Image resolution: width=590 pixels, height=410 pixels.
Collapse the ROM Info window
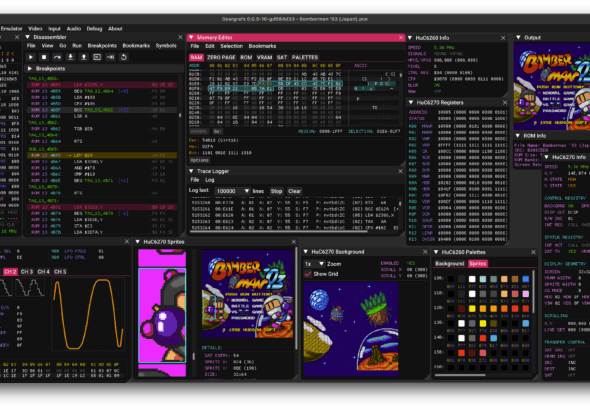click(518, 136)
